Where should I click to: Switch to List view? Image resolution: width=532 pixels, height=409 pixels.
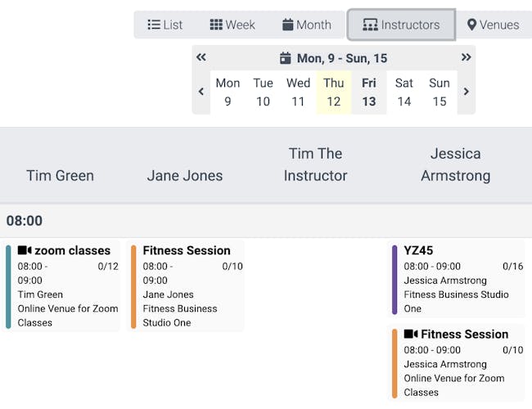[165, 25]
